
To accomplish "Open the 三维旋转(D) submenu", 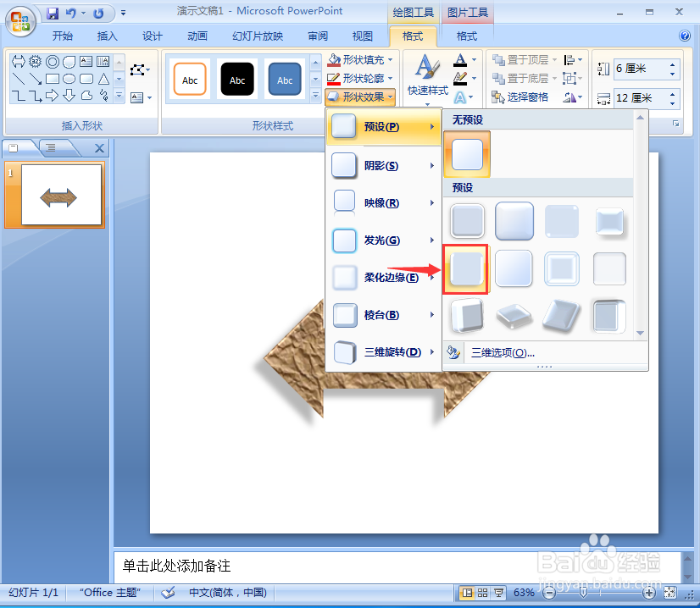I will (384, 352).
